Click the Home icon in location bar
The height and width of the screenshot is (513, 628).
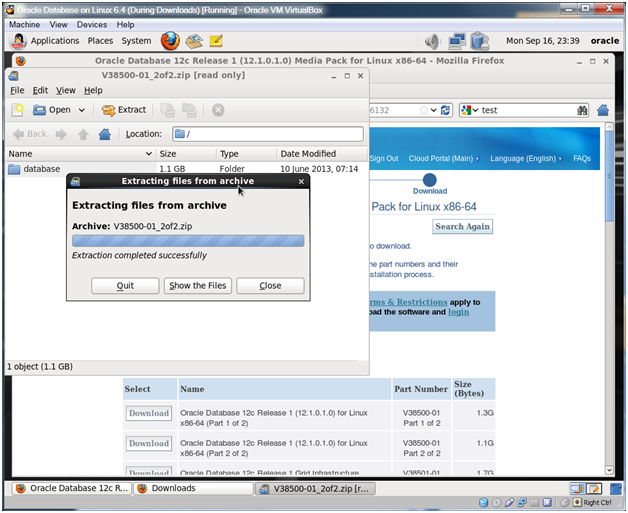click(105, 134)
